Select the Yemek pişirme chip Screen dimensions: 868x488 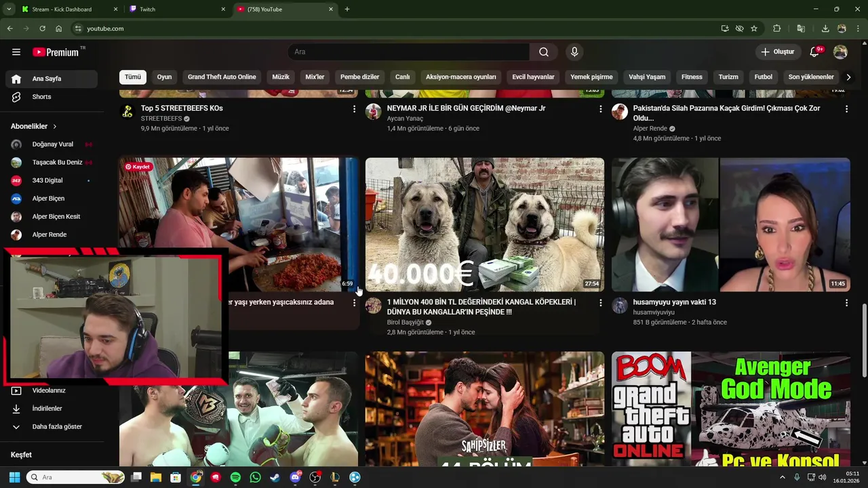[x=591, y=77]
